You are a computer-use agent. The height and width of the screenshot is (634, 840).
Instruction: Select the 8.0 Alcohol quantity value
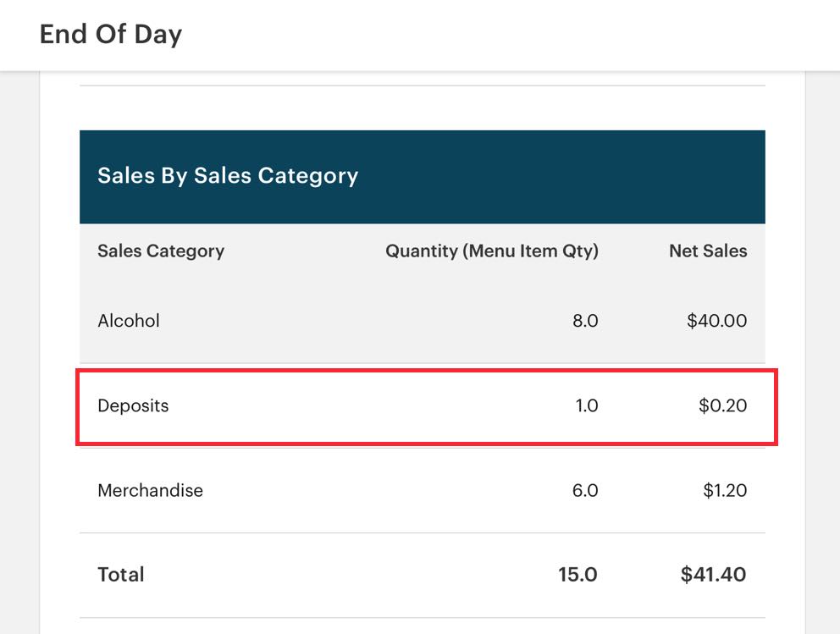tap(587, 321)
